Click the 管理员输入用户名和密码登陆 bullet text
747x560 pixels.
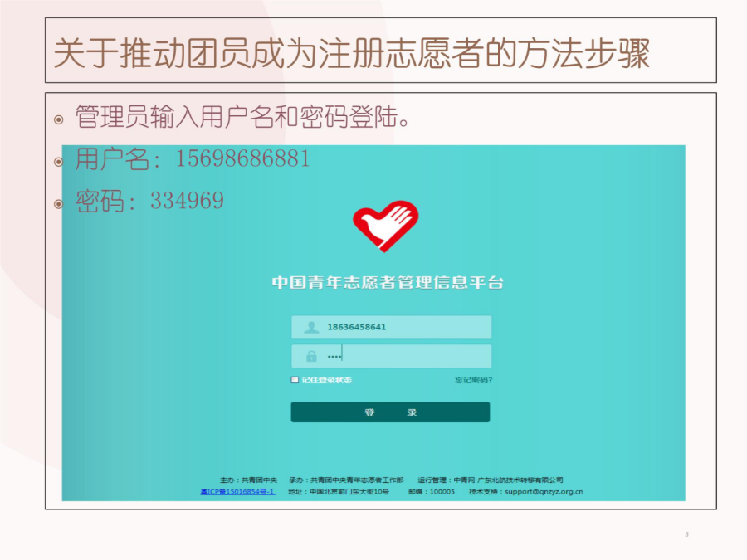tap(242, 117)
